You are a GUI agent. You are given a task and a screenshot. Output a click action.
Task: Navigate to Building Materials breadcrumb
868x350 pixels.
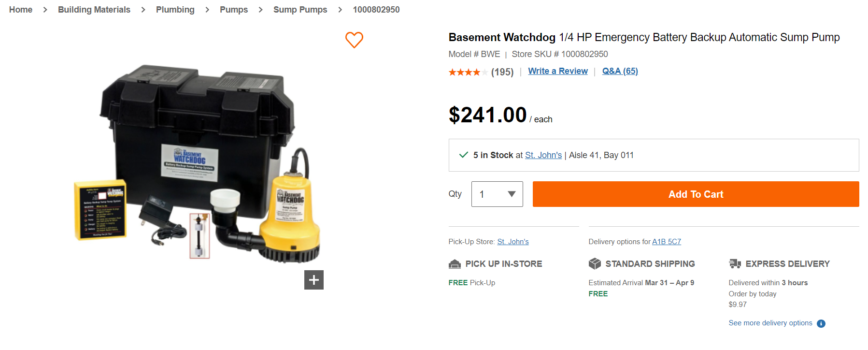[x=94, y=10]
